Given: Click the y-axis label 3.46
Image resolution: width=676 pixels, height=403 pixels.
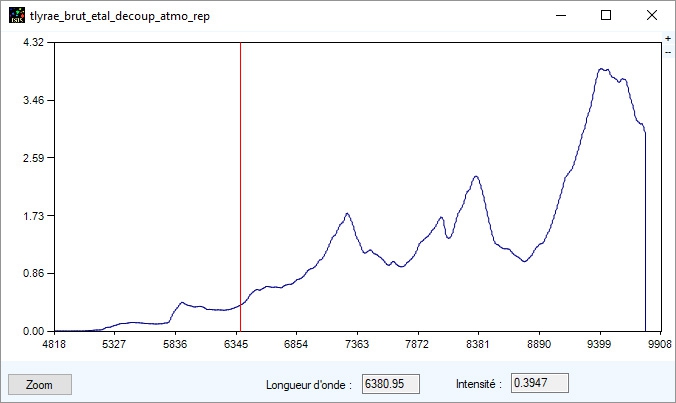Looking at the screenshot, I should (33, 100).
